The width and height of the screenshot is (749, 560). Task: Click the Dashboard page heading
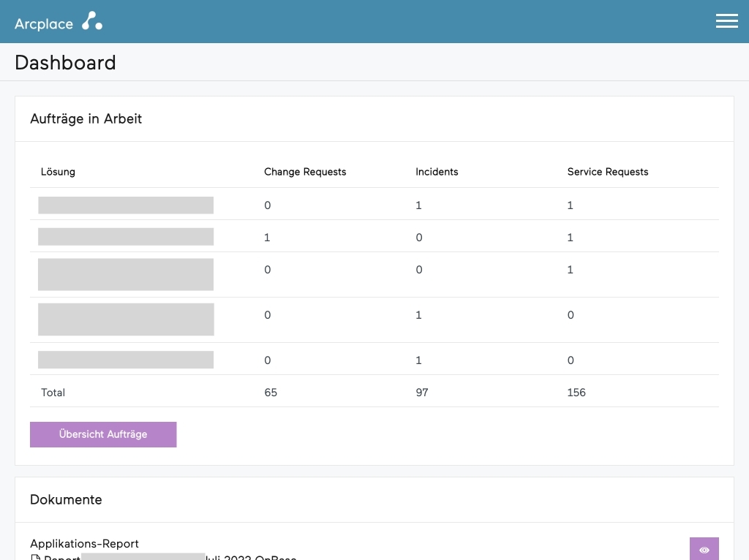(x=65, y=63)
